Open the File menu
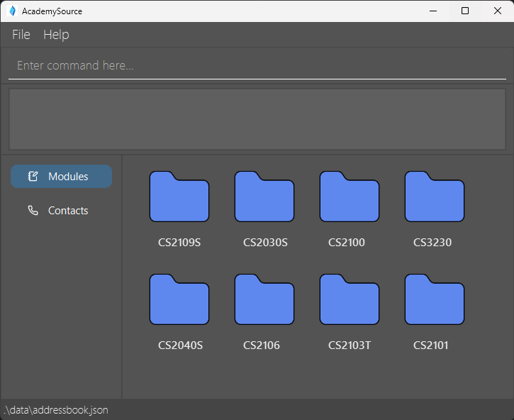This screenshot has height=420, width=514. click(x=21, y=35)
